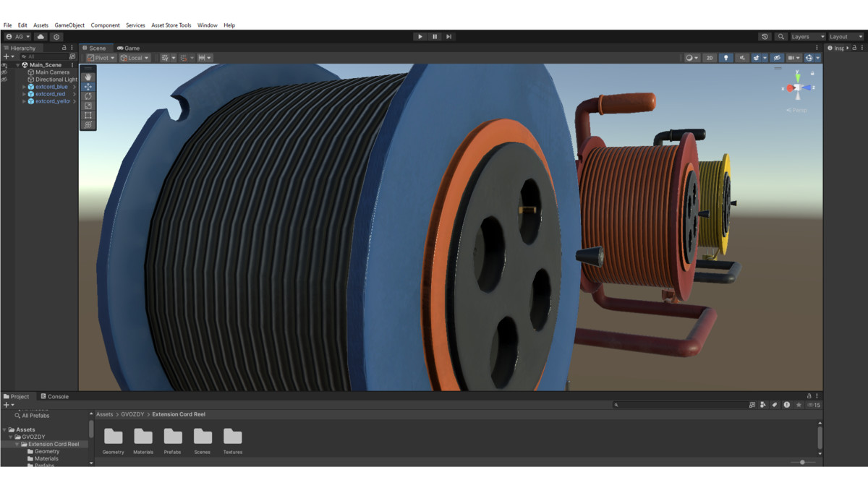Viewport: 868px width, 488px height.
Task: Open the GameObject menu
Action: pyautogui.click(x=69, y=25)
